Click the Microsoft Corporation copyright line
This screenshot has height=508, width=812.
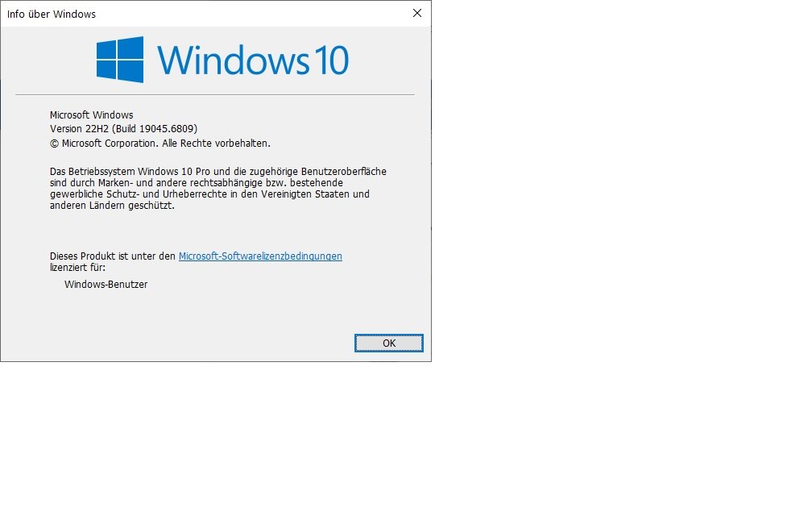(160, 143)
